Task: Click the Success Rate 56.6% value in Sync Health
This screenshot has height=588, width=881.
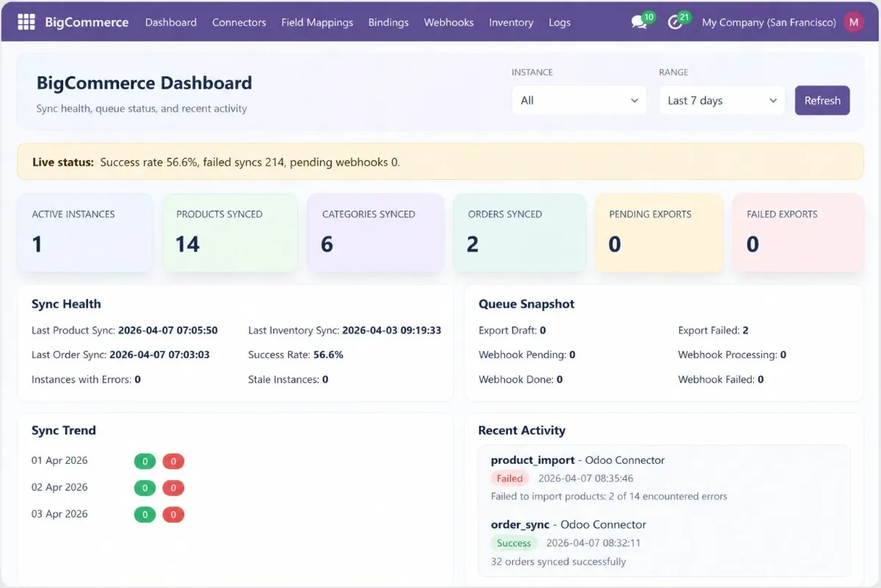Action: pos(328,355)
